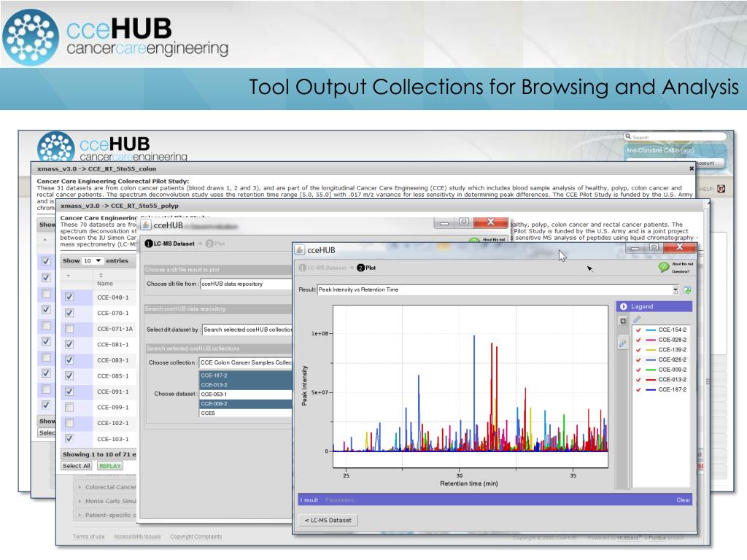
Task: Toggle CCE-187-2 legend checkmark
Action: coord(638,390)
